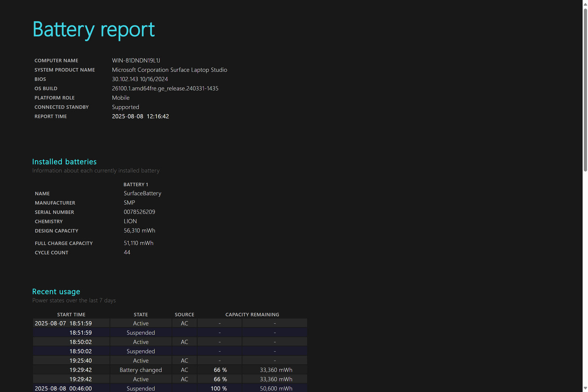Click the scrollbar up arrow

(585, 4)
